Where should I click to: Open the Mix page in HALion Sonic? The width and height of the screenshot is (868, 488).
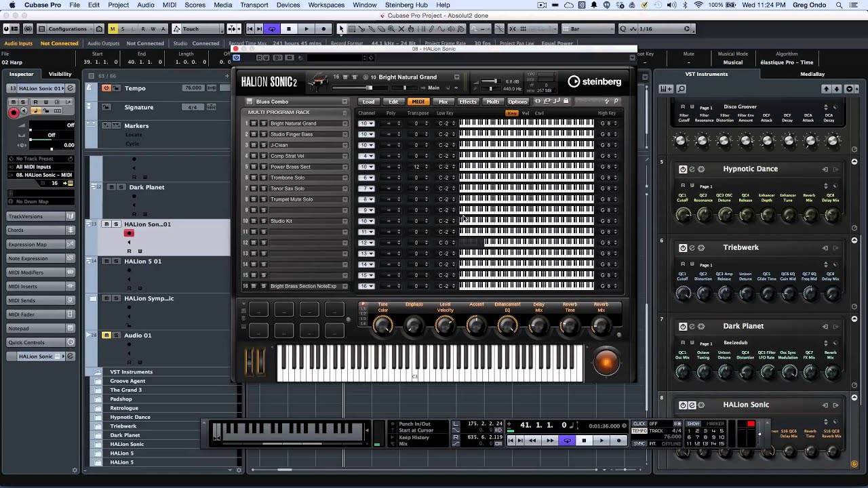point(443,102)
